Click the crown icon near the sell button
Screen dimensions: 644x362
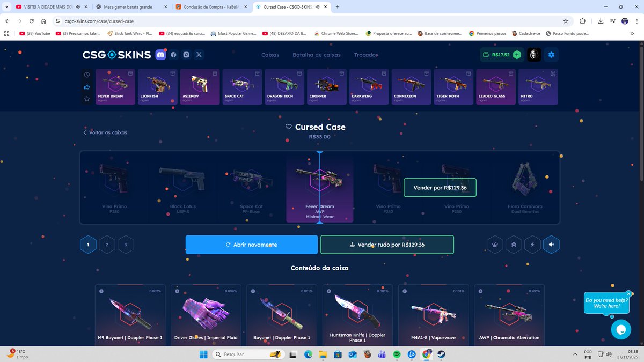pyautogui.click(x=494, y=244)
